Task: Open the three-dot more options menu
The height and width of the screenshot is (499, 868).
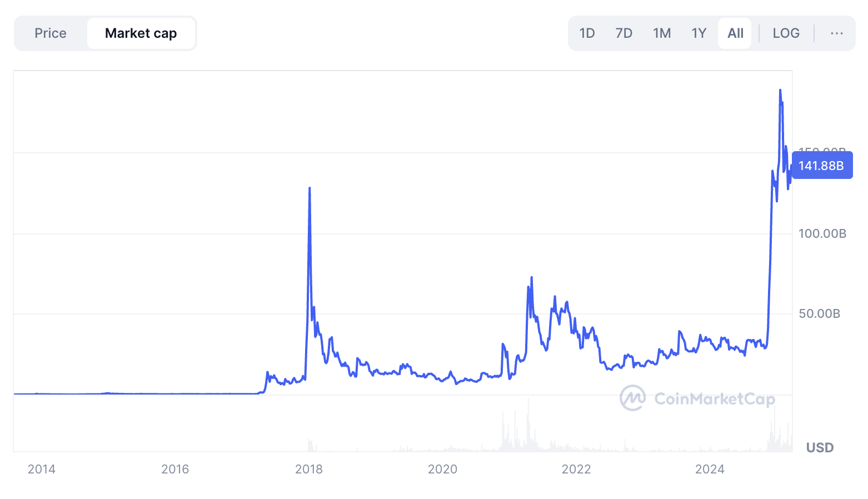Action: (x=836, y=33)
